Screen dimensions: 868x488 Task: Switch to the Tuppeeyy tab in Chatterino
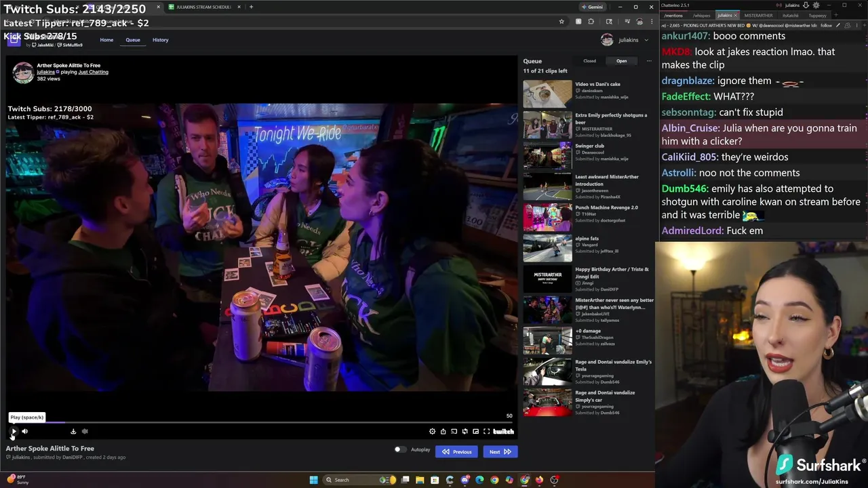point(817,16)
